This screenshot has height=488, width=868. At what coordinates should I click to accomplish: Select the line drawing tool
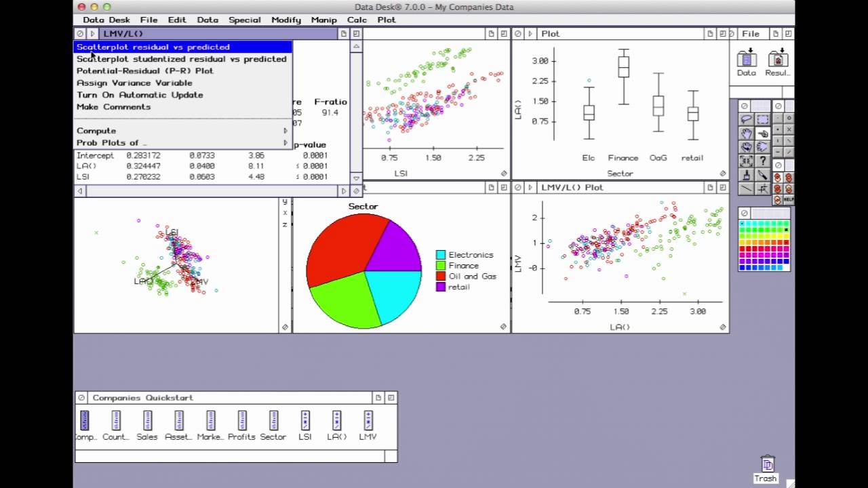pos(747,188)
